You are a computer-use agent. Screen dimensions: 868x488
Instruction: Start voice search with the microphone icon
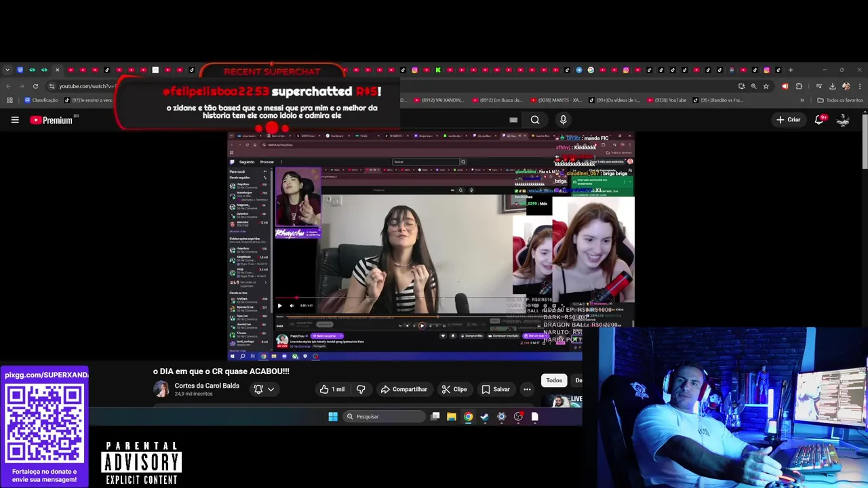tap(563, 120)
